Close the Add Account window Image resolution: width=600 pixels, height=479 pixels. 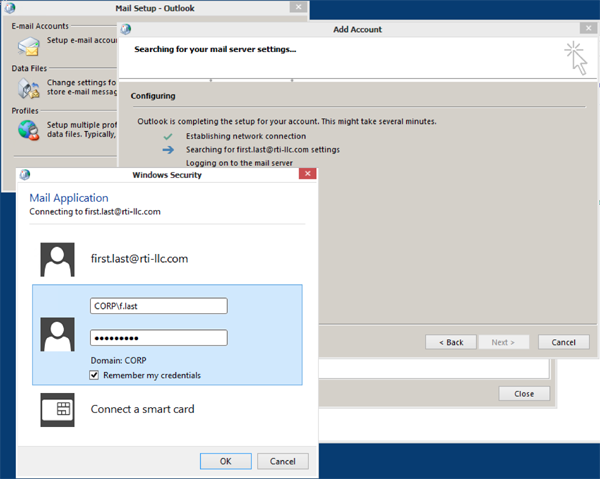coord(589,28)
